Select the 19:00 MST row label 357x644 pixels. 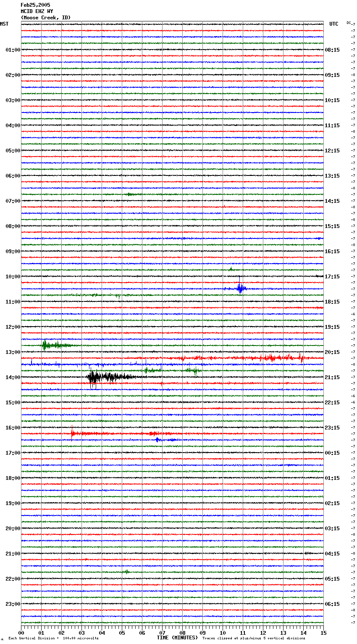(x=13, y=503)
